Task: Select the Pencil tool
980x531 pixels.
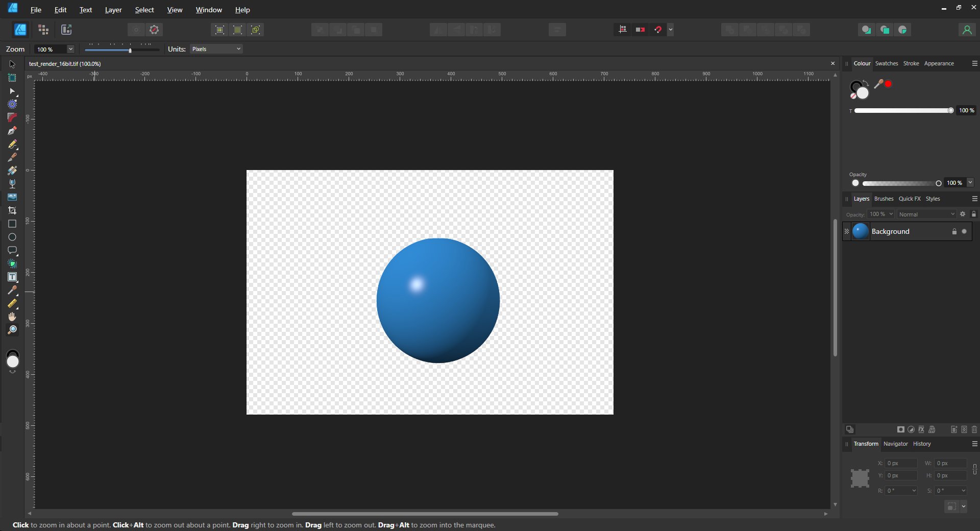Action: point(12,144)
